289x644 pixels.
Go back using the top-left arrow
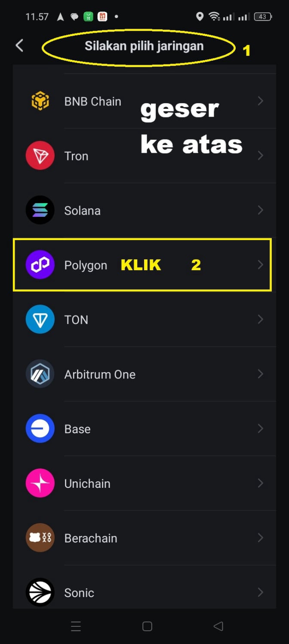tap(19, 46)
